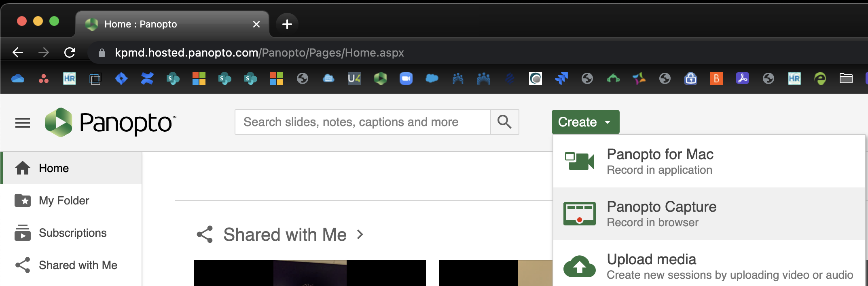Choose Panopto Capture record in browser
Screen dimensions: 868x286
coord(709,214)
